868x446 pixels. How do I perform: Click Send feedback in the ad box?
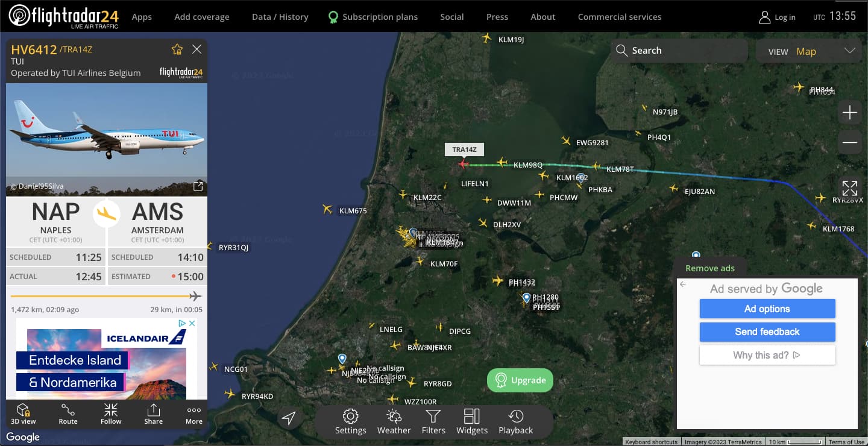click(767, 331)
